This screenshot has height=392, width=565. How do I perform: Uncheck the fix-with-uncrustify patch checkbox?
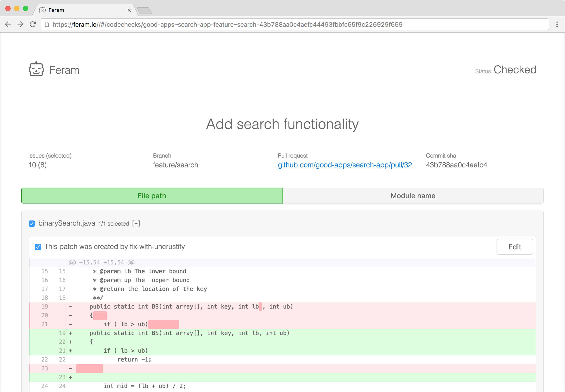[38, 247]
